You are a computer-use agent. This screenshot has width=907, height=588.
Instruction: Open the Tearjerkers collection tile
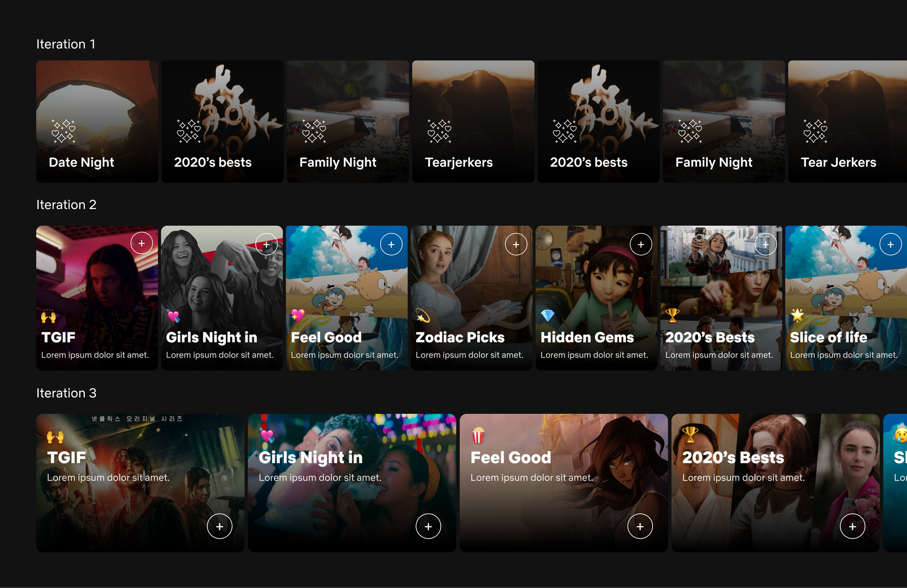pyautogui.click(x=473, y=121)
